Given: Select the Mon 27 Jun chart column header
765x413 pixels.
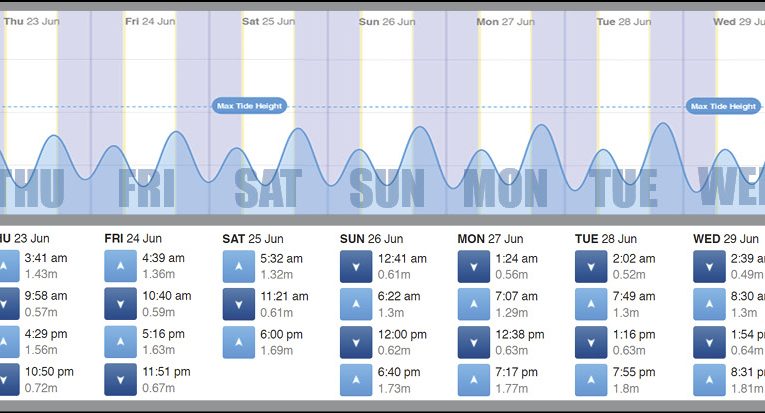Looking at the screenshot, I should (501, 21).
